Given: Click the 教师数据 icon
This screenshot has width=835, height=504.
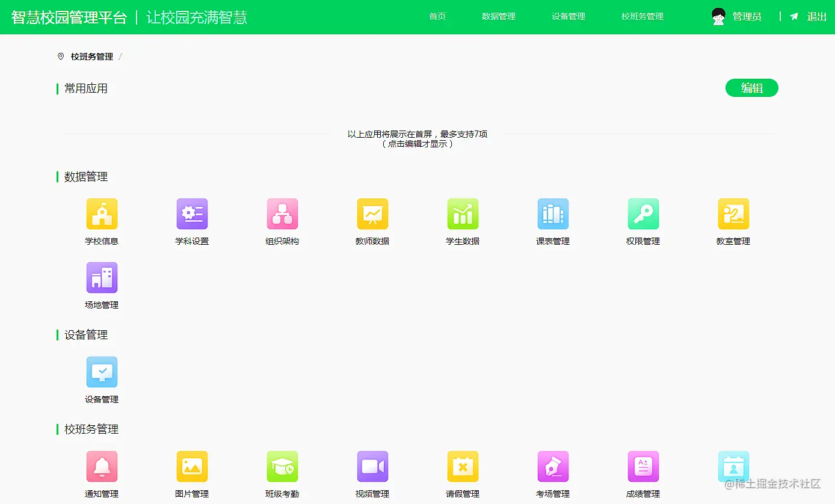Looking at the screenshot, I should [x=372, y=214].
